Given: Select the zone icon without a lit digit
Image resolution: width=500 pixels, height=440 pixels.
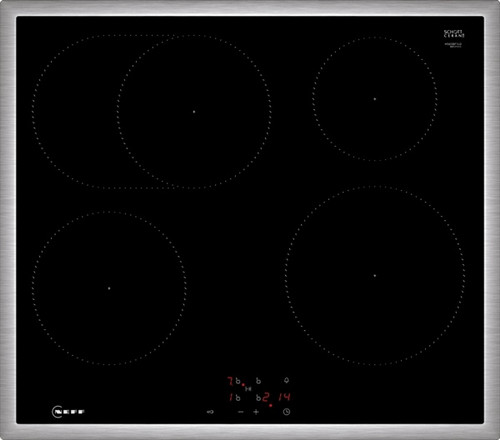Looking at the screenshot, I should [x=258, y=381].
